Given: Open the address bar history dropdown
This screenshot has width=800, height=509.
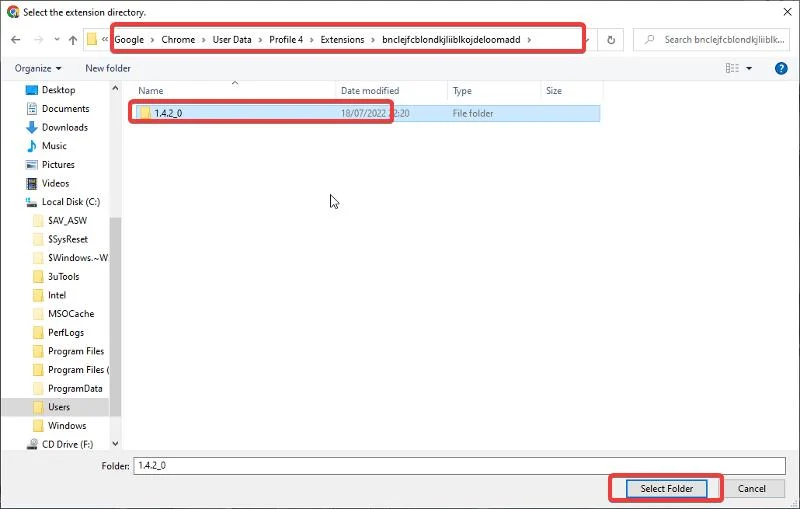Looking at the screenshot, I should [x=588, y=40].
